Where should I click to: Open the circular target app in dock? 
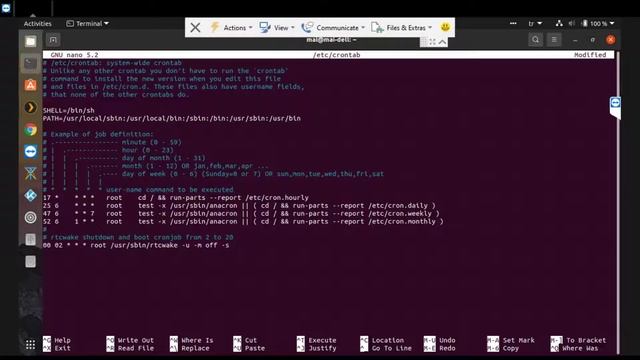pos(31,218)
